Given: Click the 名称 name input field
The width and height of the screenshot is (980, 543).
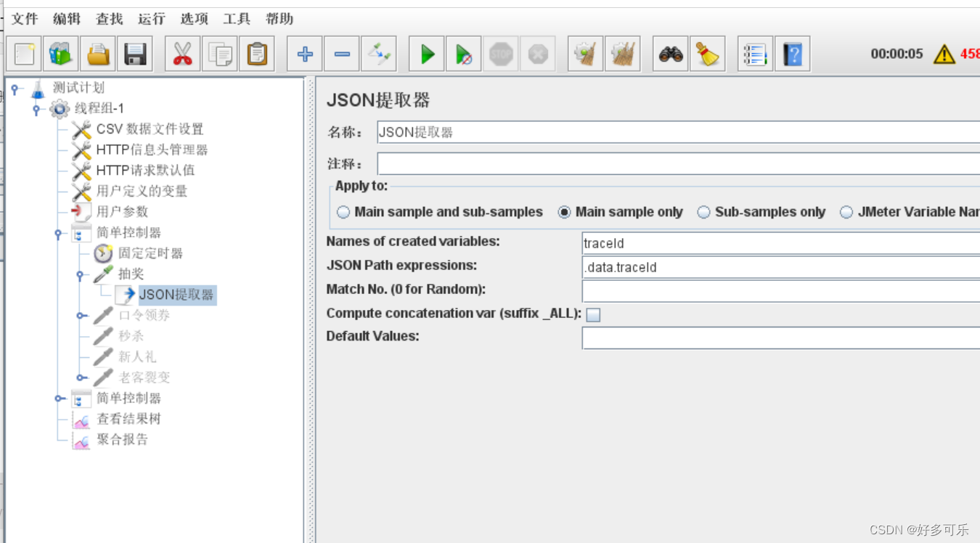Looking at the screenshot, I should [x=678, y=132].
